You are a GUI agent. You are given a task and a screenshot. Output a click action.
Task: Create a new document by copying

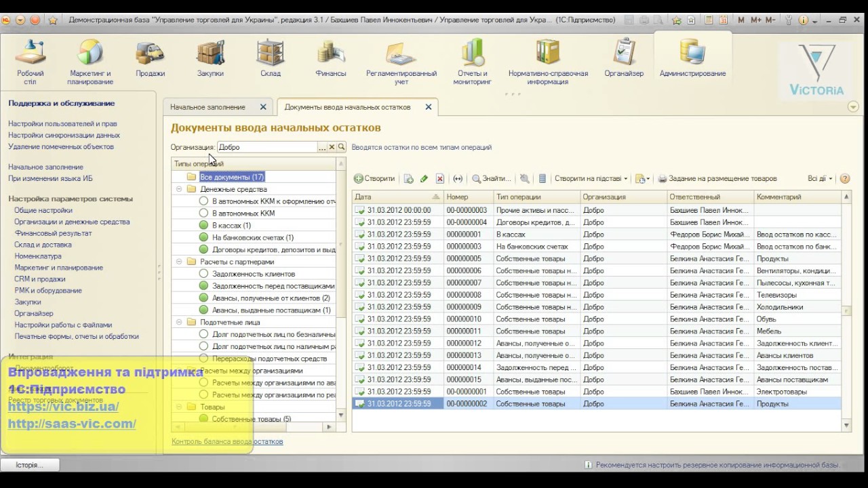pyautogui.click(x=409, y=179)
